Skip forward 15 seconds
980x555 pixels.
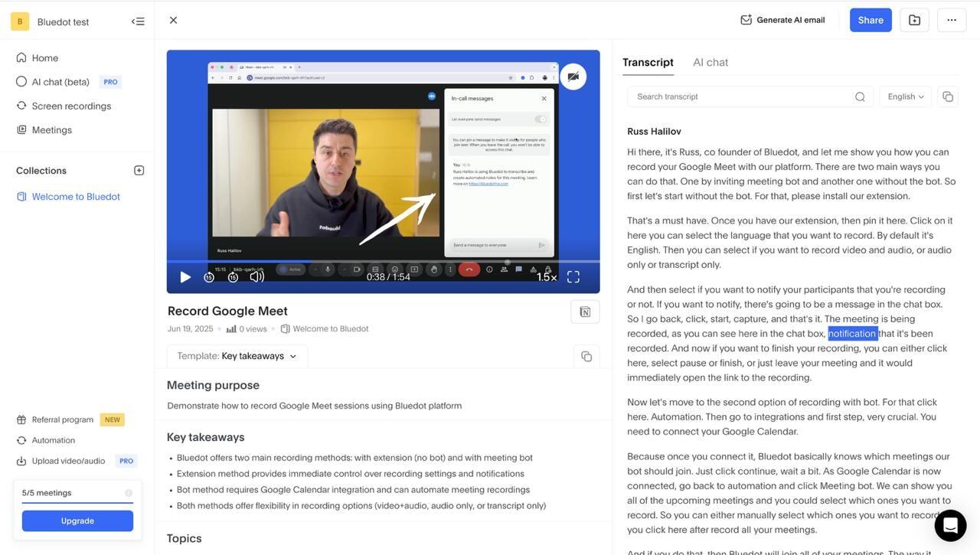click(233, 277)
